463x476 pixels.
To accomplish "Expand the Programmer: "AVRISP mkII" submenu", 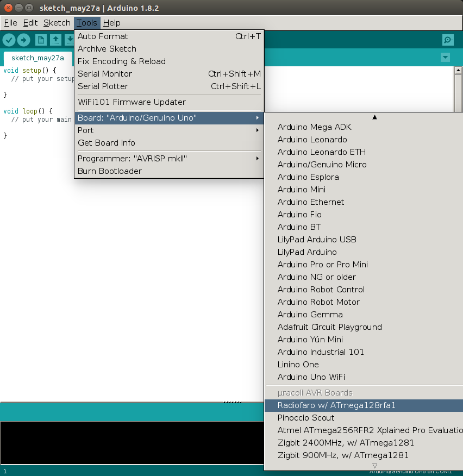I will [169, 159].
